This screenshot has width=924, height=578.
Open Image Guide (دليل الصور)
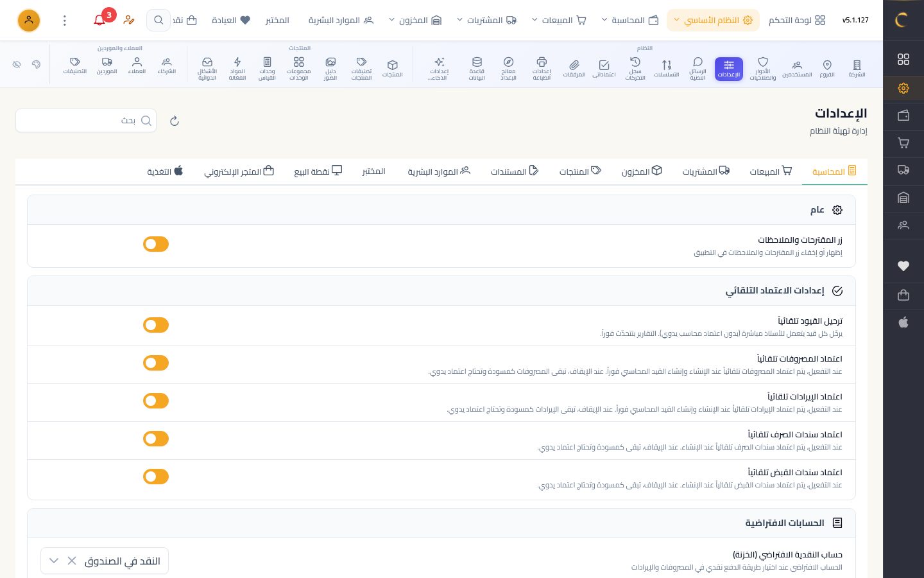tap(330, 69)
